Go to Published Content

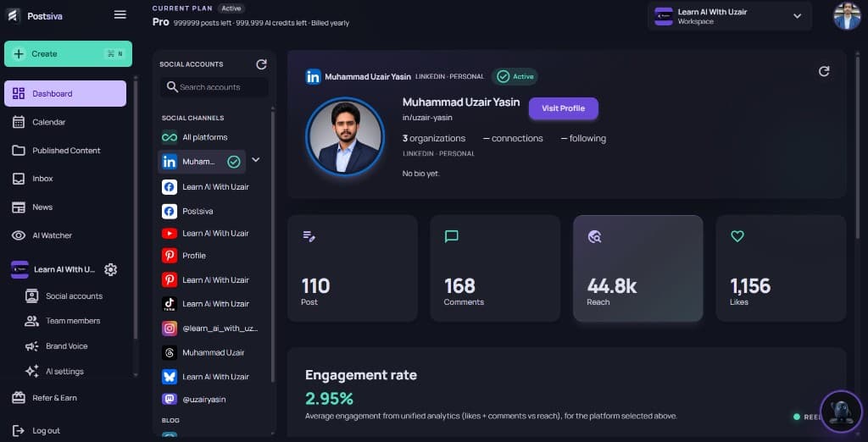pos(65,151)
